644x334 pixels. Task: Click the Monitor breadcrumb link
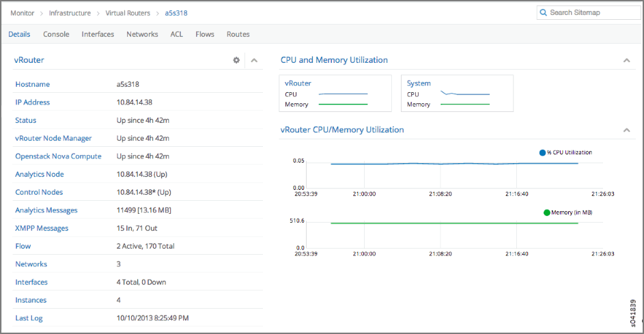(23, 13)
